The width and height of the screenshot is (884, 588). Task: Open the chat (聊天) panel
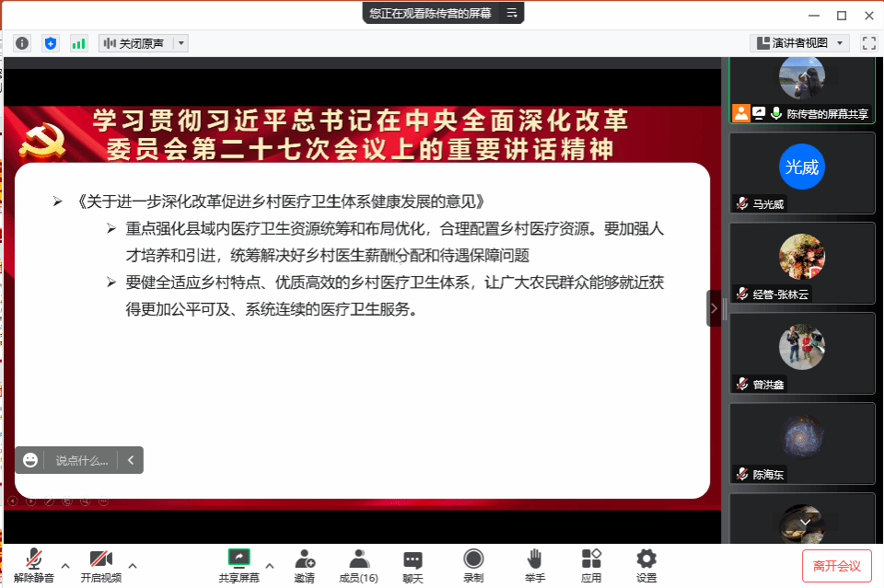pyautogui.click(x=413, y=565)
